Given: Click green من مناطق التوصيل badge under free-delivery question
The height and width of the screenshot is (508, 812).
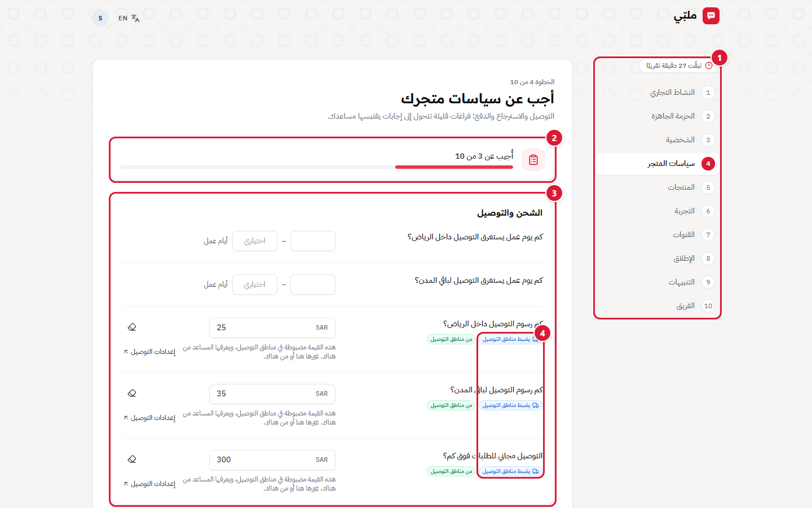Looking at the screenshot, I should tap(451, 471).
